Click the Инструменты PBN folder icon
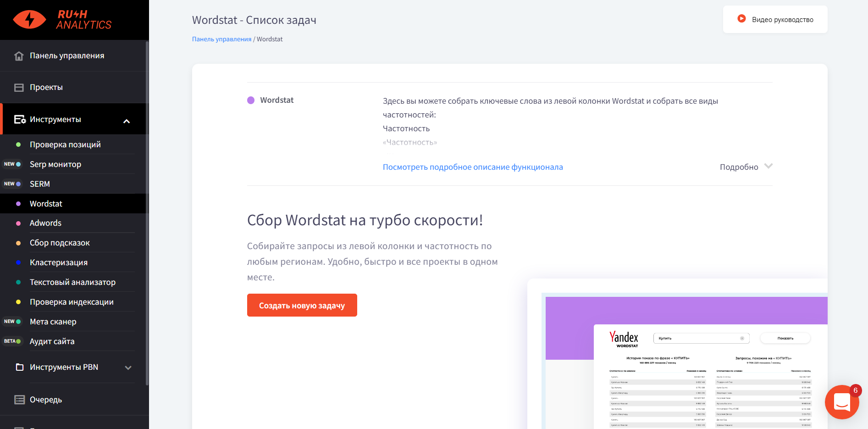 click(x=20, y=367)
